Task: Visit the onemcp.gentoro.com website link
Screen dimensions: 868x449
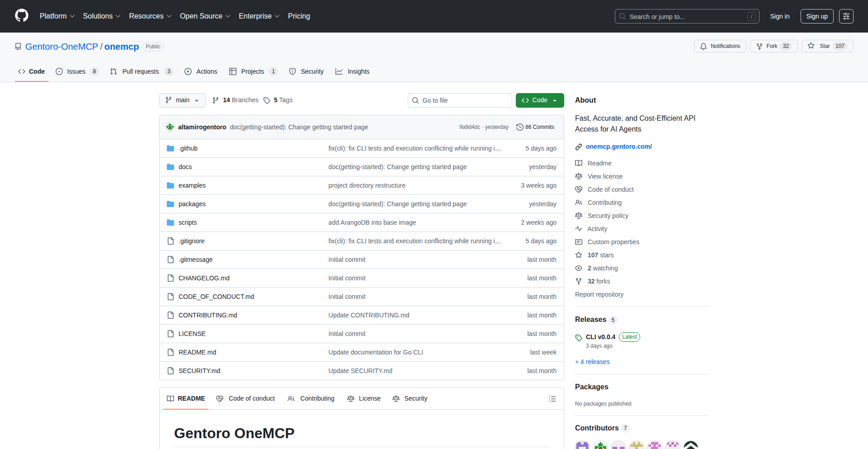Action: (x=619, y=147)
